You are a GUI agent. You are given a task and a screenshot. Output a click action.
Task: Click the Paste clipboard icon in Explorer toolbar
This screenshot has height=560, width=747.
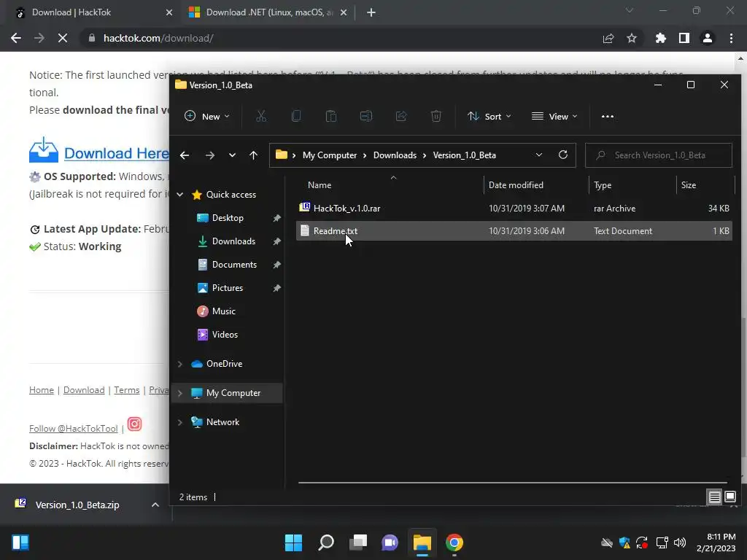[331, 116]
